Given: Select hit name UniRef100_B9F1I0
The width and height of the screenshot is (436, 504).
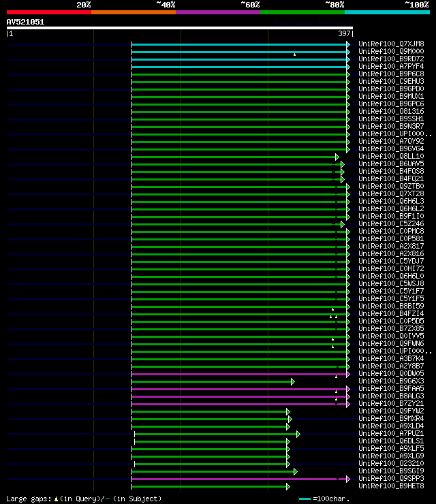Looking at the screenshot, I should [x=391, y=216].
